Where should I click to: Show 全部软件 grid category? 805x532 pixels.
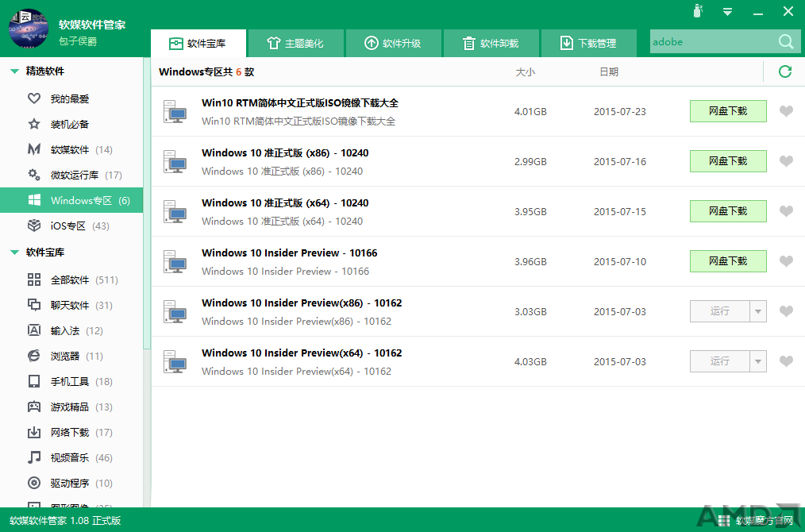[x=34, y=279]
